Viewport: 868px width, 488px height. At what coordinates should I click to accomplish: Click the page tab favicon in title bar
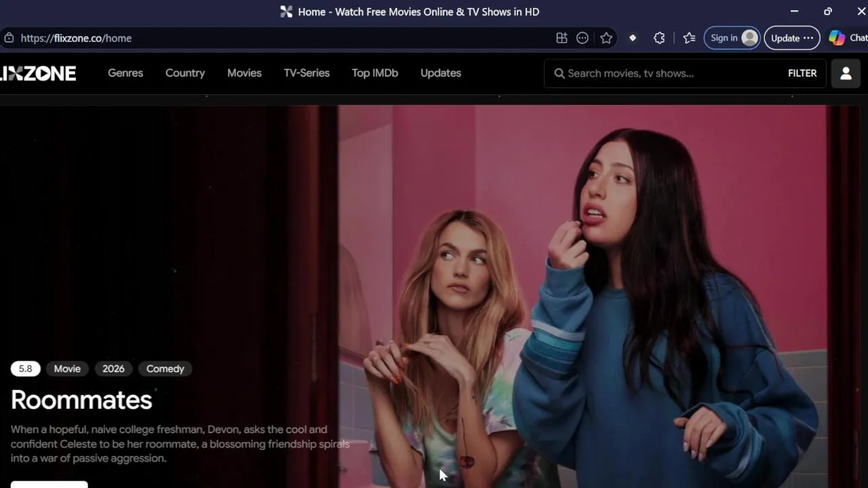point(286,12)
